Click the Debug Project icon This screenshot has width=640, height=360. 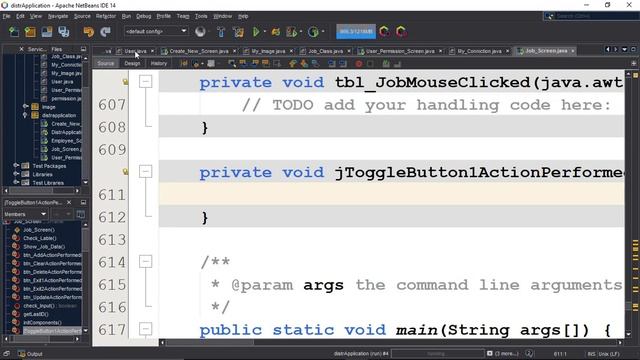click(292, 31)
